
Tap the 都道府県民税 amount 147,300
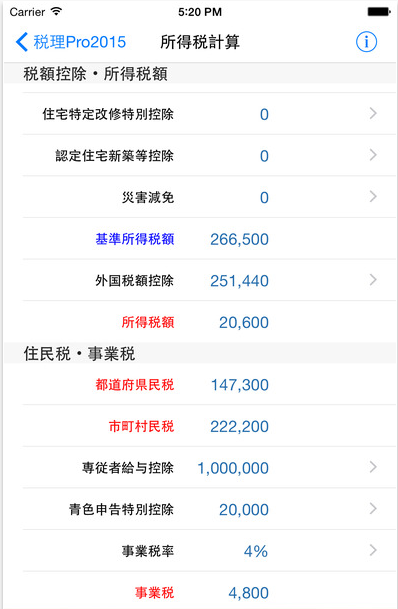point(239,385)
